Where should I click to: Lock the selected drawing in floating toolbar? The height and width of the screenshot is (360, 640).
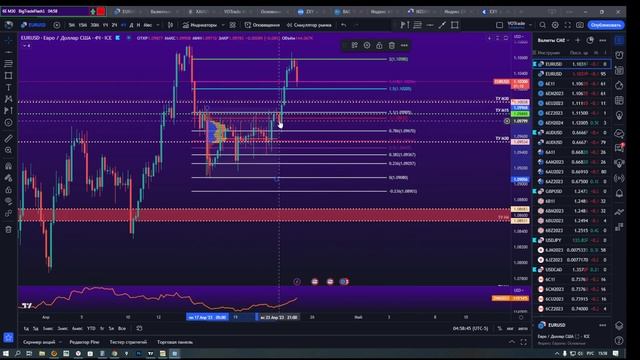click(379, 45)
